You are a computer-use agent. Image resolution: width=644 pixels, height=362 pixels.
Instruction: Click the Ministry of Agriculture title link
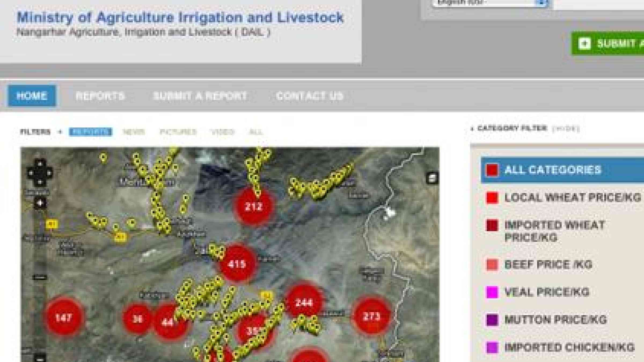click(180, 18)
